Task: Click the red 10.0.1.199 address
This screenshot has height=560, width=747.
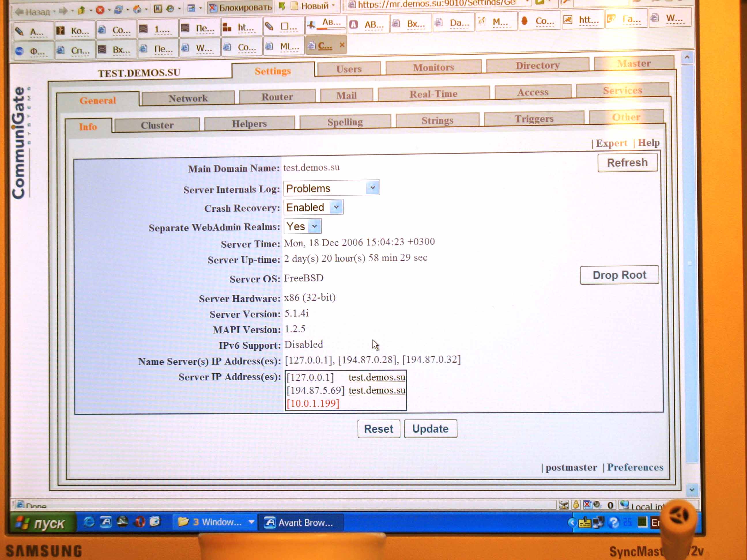Action: tap(313, 403)
